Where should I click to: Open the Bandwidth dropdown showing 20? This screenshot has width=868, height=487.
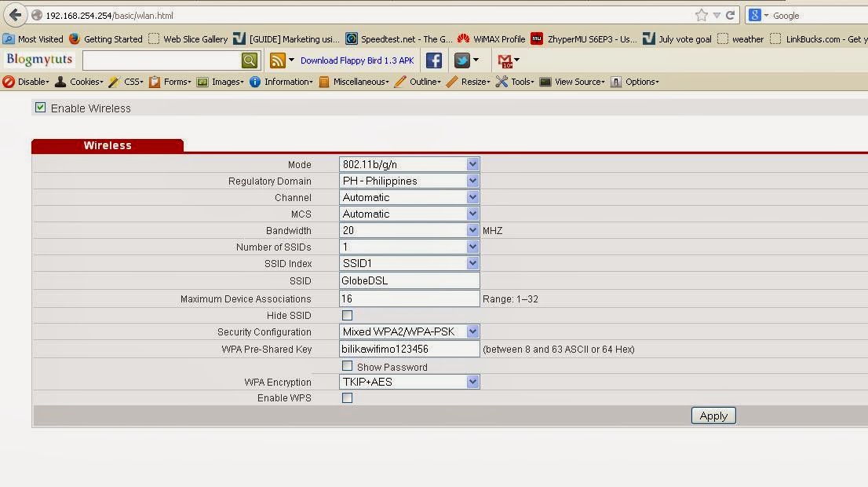[409, 230]
